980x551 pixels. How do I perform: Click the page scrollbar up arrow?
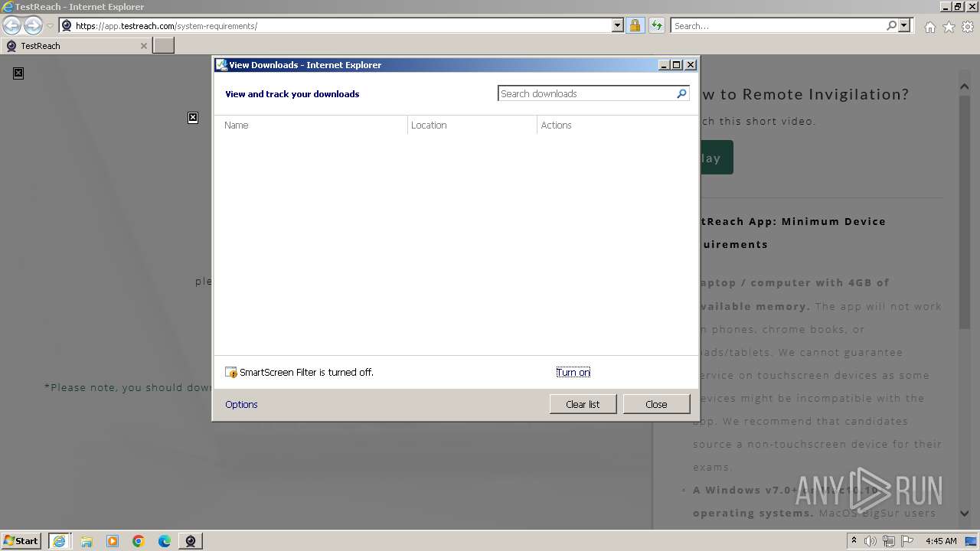click(965, 86)
